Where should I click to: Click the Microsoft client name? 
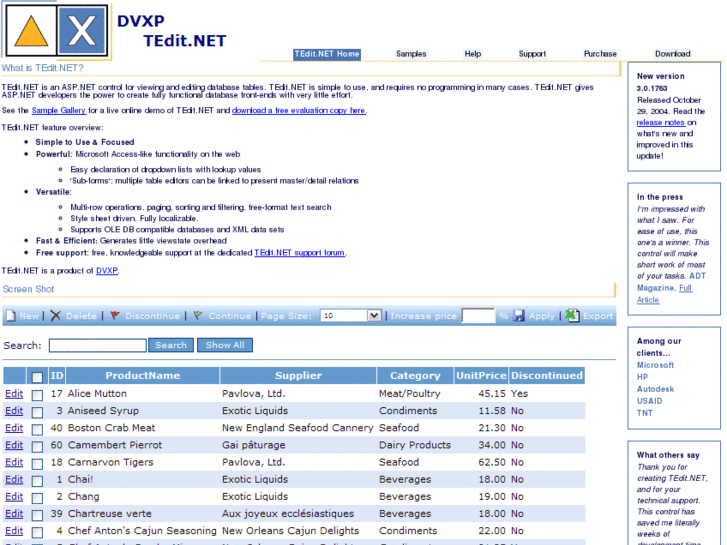(655, 365)
